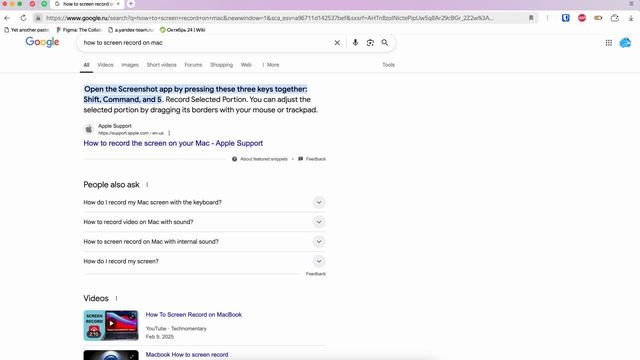
Task: Search by image with Lens icon
Action: tap(370, 42)
